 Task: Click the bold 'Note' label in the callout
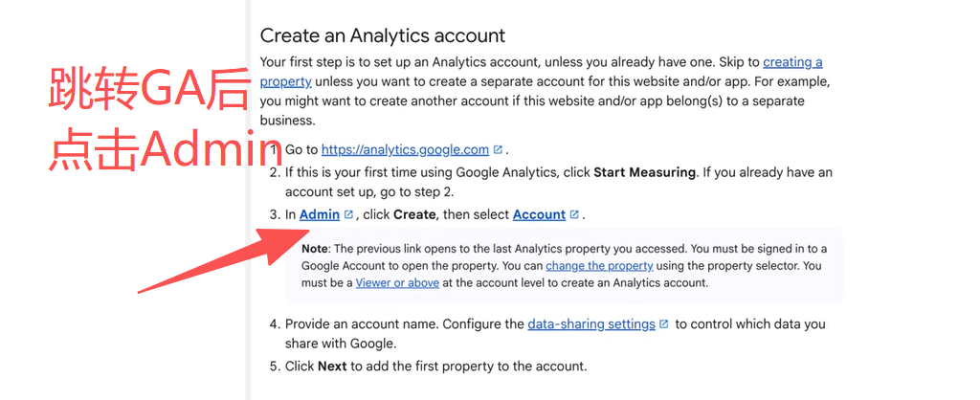click(x=314, y=249)
